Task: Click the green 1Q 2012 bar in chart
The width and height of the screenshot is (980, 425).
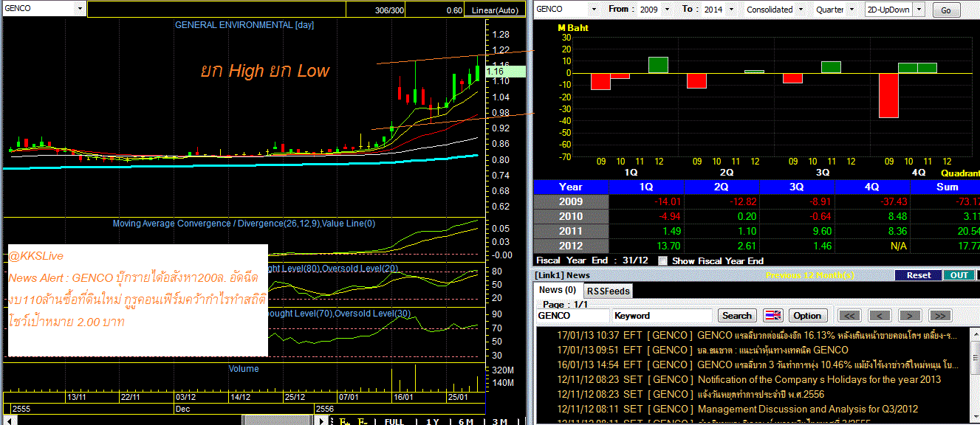Action: point(658,65)
